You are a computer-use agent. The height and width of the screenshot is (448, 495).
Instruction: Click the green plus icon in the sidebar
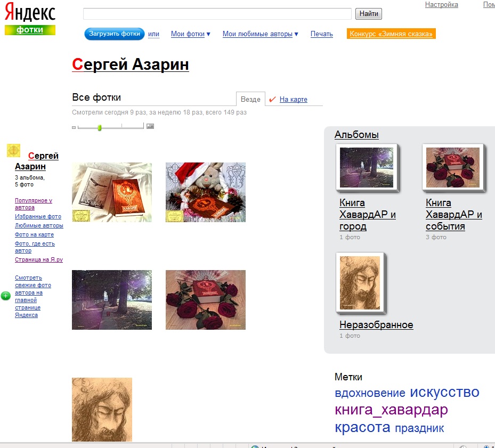(6, 295)
